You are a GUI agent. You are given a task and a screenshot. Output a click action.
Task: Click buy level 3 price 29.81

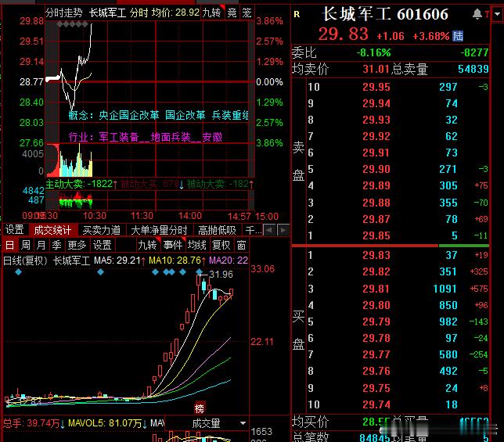[x=376, y=289]
